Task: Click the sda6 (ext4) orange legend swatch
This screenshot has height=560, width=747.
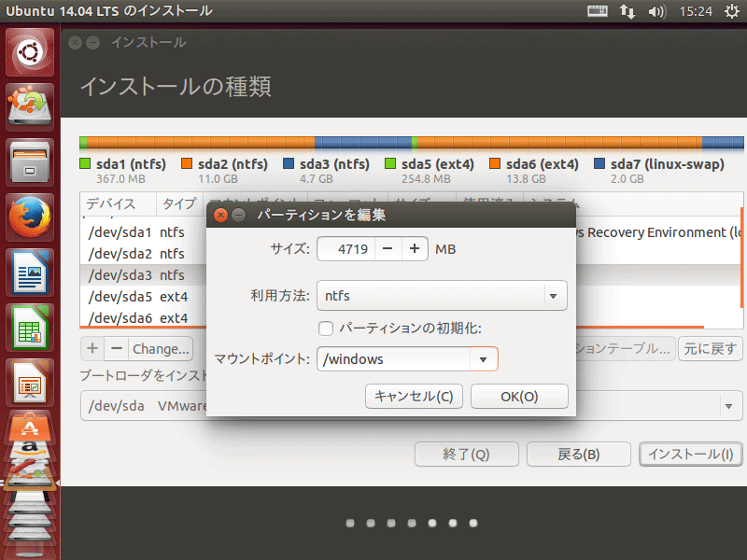Action: point(495,164)
